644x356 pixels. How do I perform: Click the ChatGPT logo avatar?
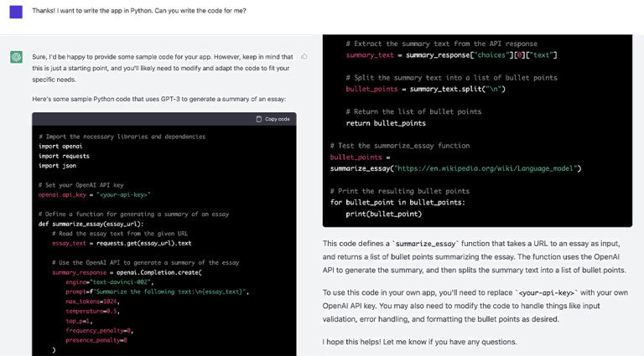(16, 57)
